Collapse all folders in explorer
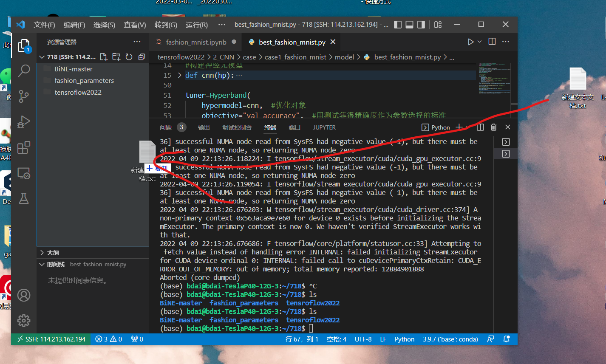Screen dimensions: 606x364 coord(142,57)
